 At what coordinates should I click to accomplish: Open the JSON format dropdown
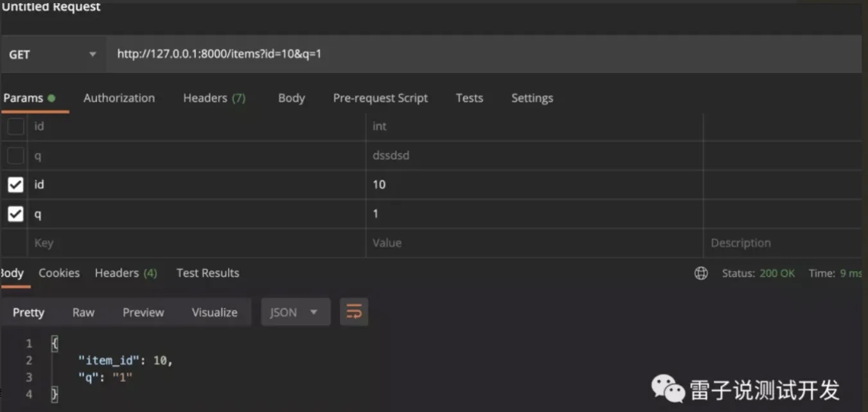pos(296,312)
